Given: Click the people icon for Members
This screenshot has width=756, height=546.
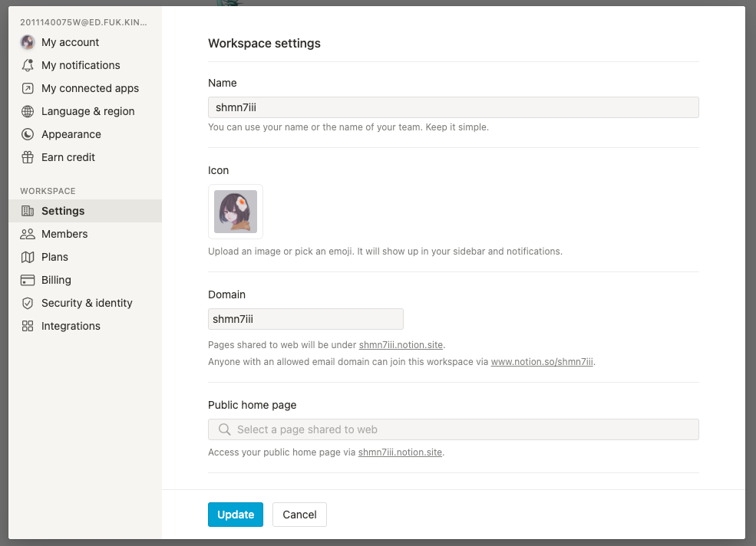Looking at the screenshot, I should tap(28, 234).
